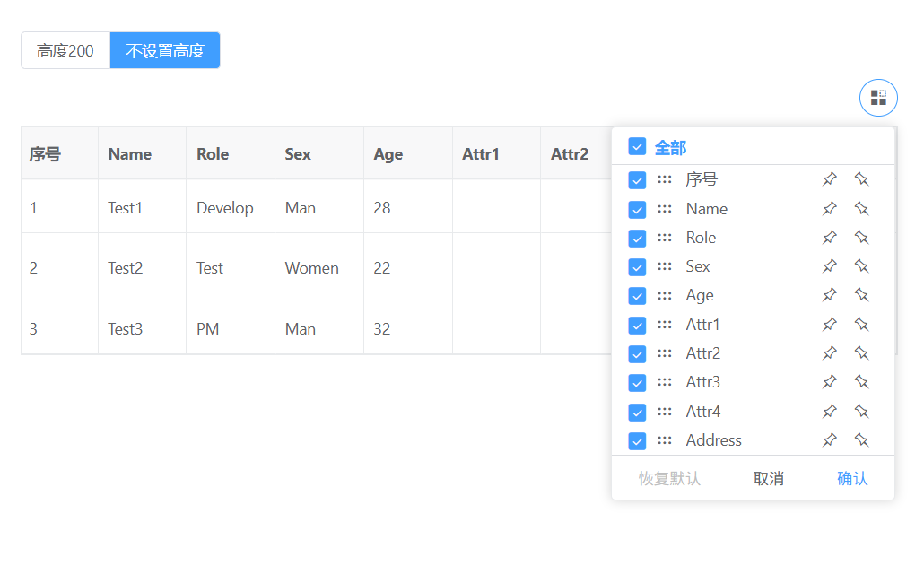Screen dimensions: 924x583
Task: Click the 取消 cancel button
Action: tap(769, 479)
